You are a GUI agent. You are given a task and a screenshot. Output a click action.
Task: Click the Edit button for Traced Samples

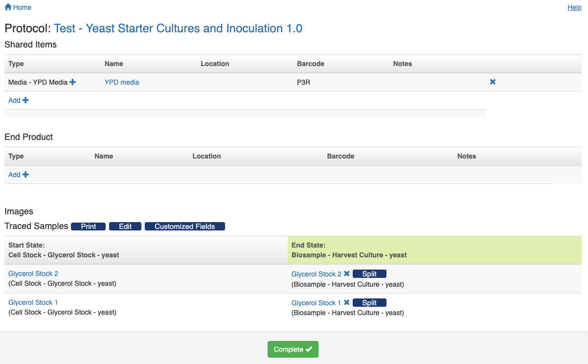point(125,227)
